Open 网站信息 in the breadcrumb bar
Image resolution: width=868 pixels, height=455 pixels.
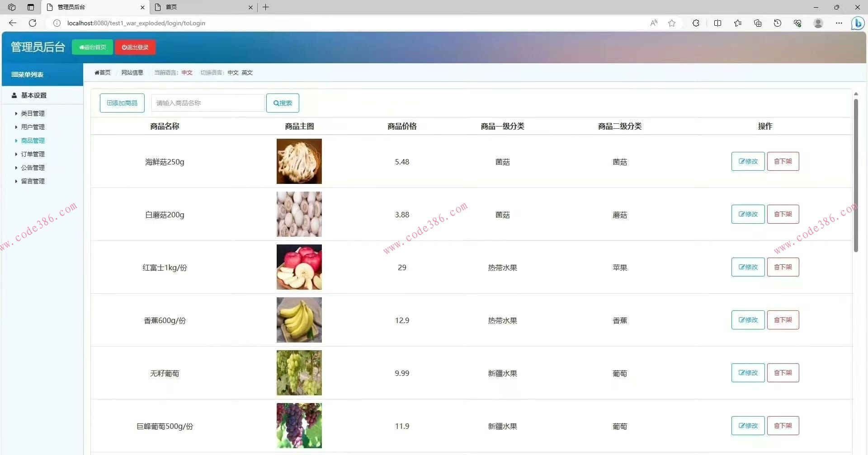132,72
